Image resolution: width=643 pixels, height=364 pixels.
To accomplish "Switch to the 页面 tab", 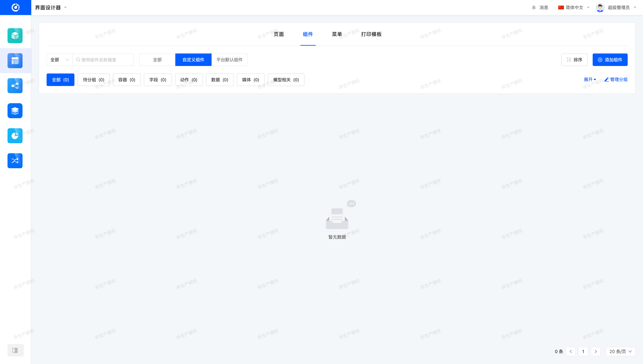I will click(x=278, y=34).
